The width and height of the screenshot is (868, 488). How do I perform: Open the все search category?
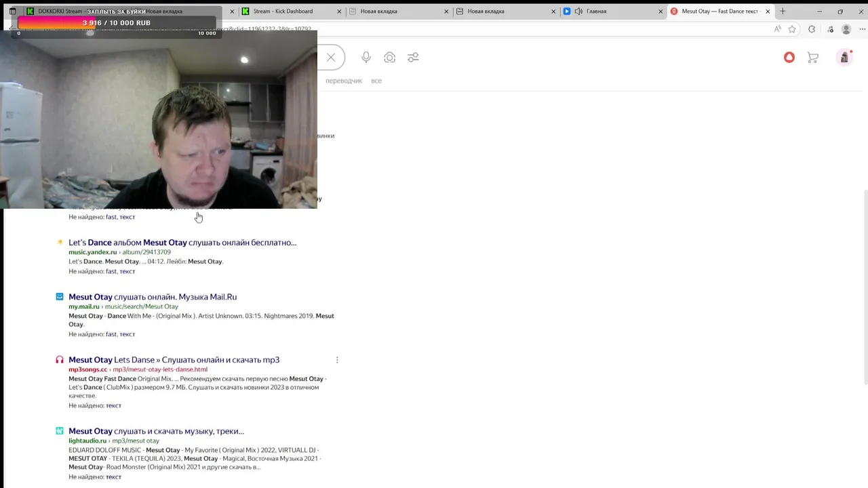click(x=376, y=81)
